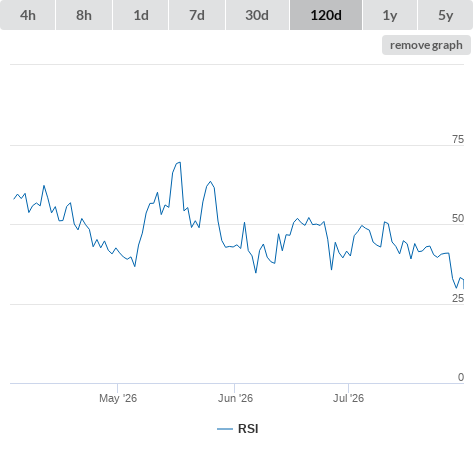Click the May '26 axis label

pos(118,398)
